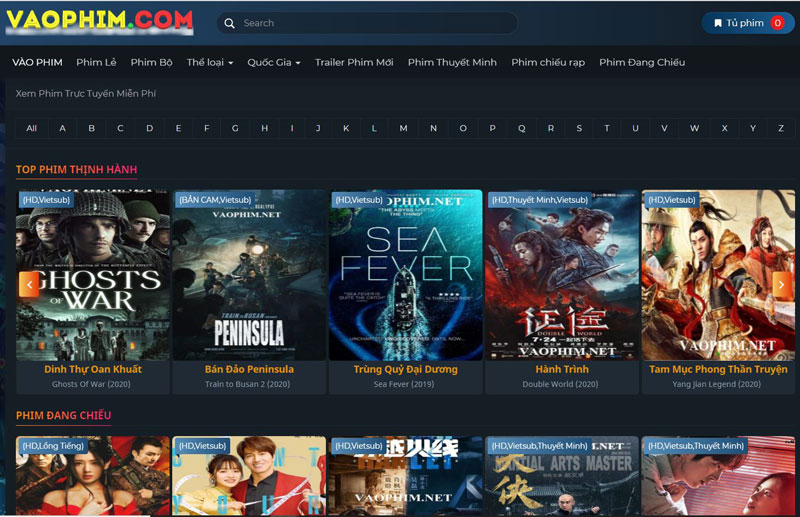Open Phim Thuyết Minh menu item
Image resolution: width=800 pixels, height=517 pixels.
tap(452, 62)
